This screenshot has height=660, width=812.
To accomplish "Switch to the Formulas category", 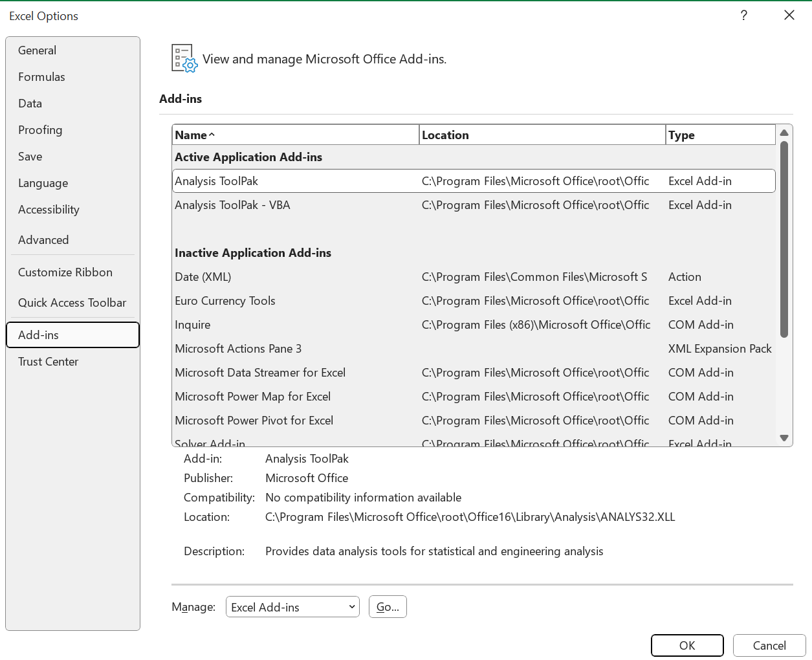I will pyautogui.click(x=72, y=77).
